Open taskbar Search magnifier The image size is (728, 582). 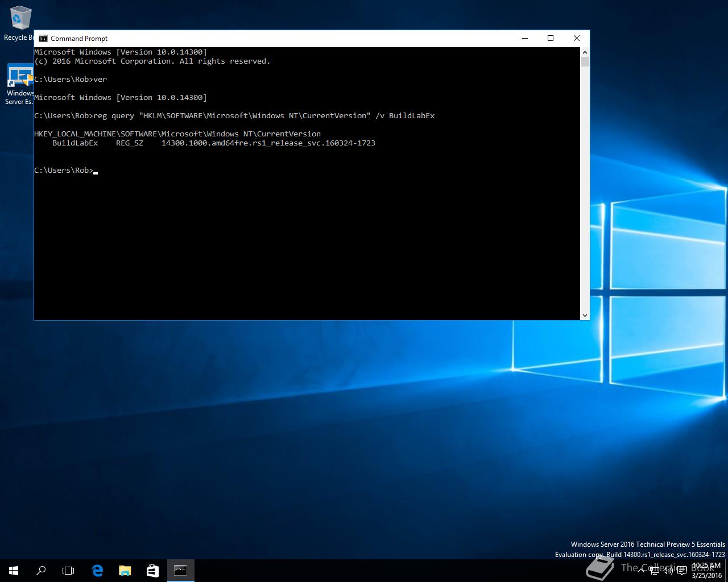coord(41,571)
